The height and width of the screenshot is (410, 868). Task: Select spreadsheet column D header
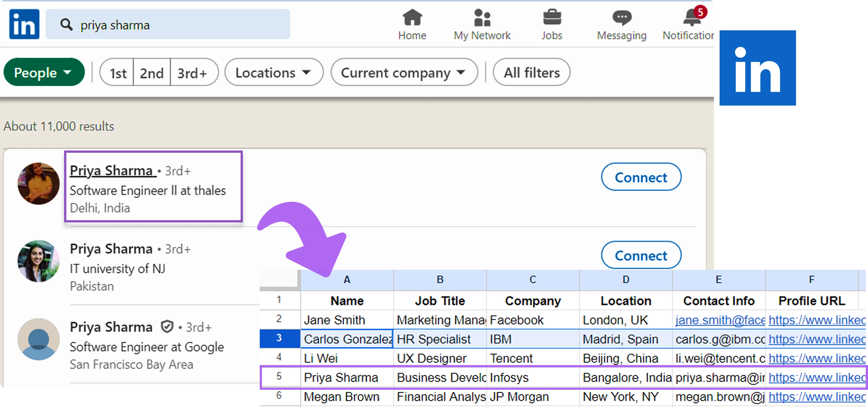(x=626, y=280)
